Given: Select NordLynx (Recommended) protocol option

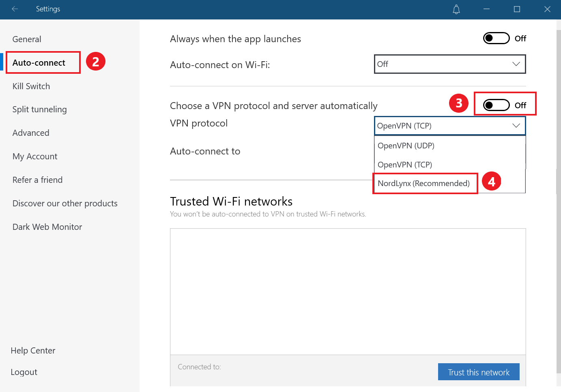Looking at the screenshot, I should 423,183.
